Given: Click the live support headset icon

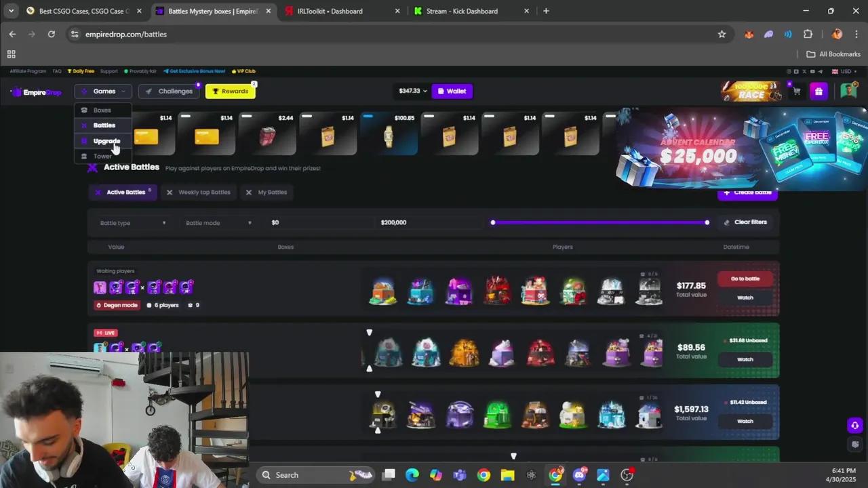Looking at the screenshot, I should coord(854,426).
